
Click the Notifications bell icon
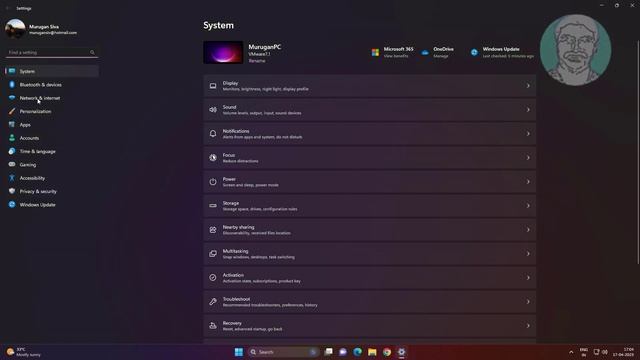(x=213, y=133)
